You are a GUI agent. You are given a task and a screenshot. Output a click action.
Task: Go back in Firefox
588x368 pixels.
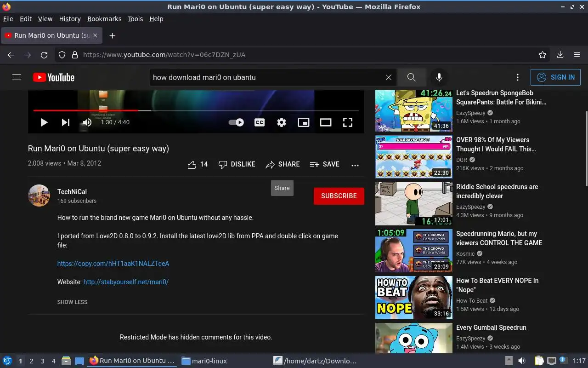point(11,55)
